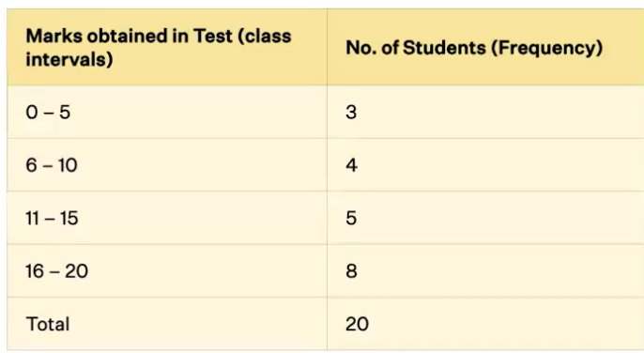Select the frequency value 3 cell
Image resolution: width=644 pixels, height=353 pixels.
[485, 112]
